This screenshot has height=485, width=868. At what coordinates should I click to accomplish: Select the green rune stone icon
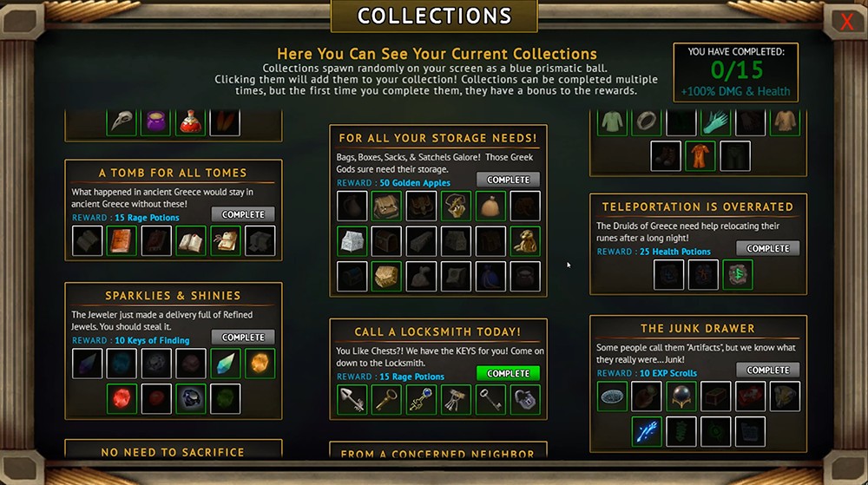click(x=737, y=274)
